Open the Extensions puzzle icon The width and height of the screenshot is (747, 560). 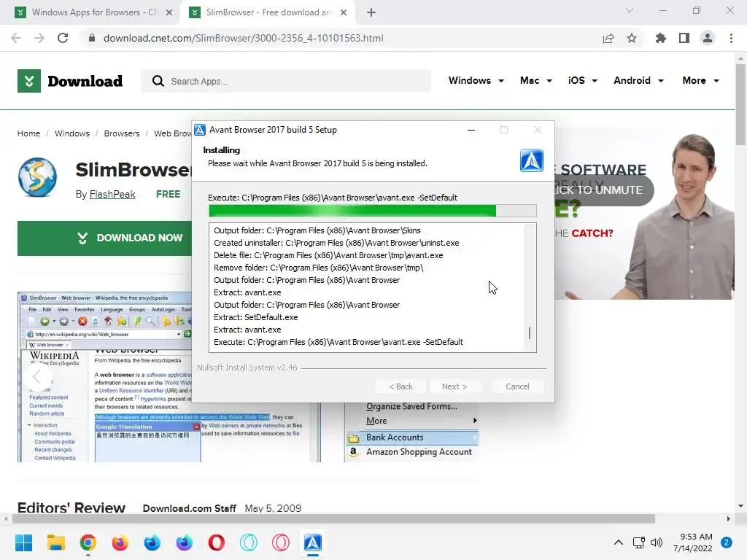[660, 38]
